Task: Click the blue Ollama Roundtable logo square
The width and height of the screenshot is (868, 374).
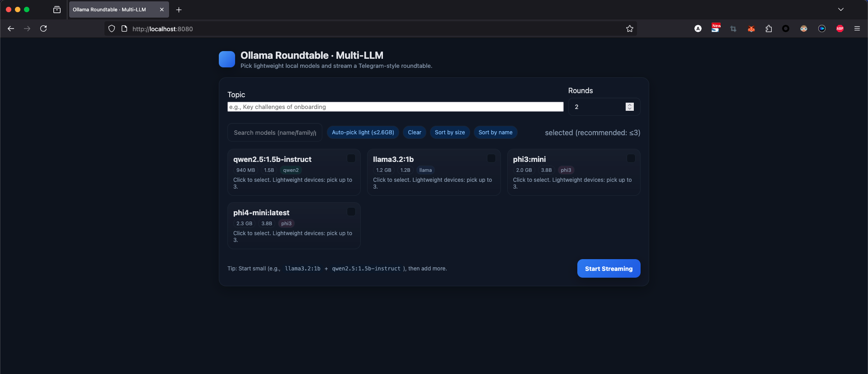Action: click(227, 59)
